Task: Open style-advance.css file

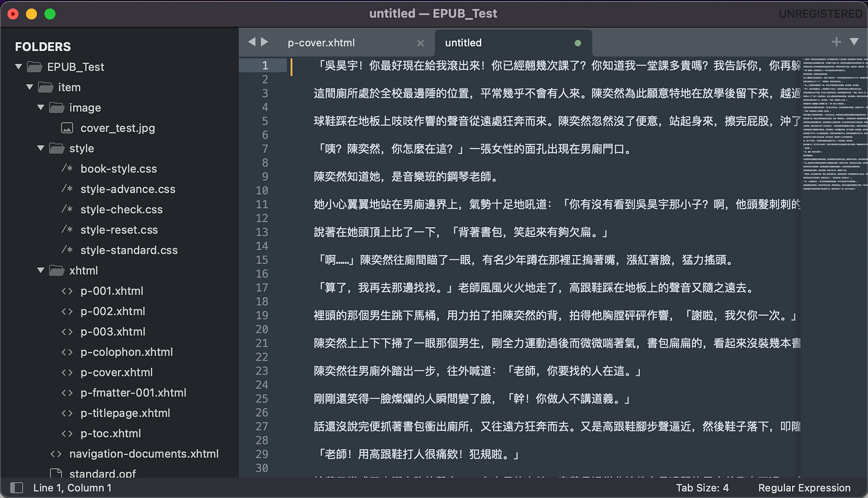Action: click(128, 189)
